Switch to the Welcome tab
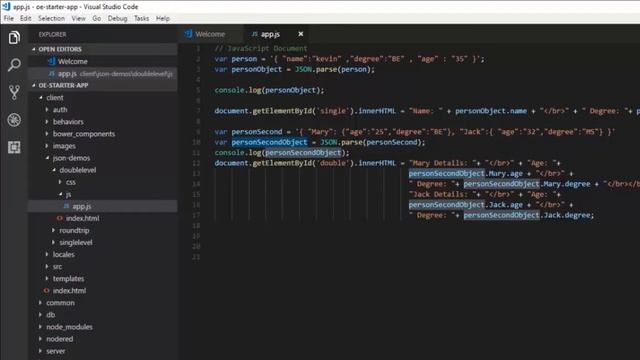The image size is (640, 360). point(210,34)
